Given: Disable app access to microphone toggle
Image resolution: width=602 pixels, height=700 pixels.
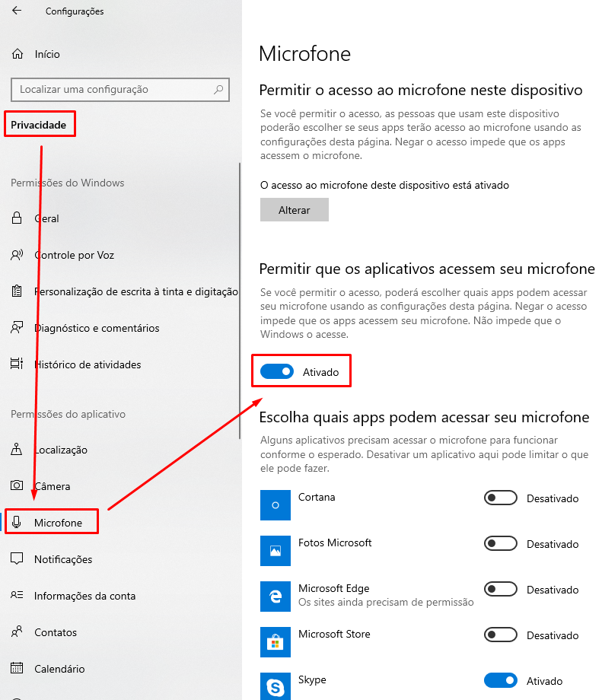Looking at the screenshot, I should click(x=277, y=372).
